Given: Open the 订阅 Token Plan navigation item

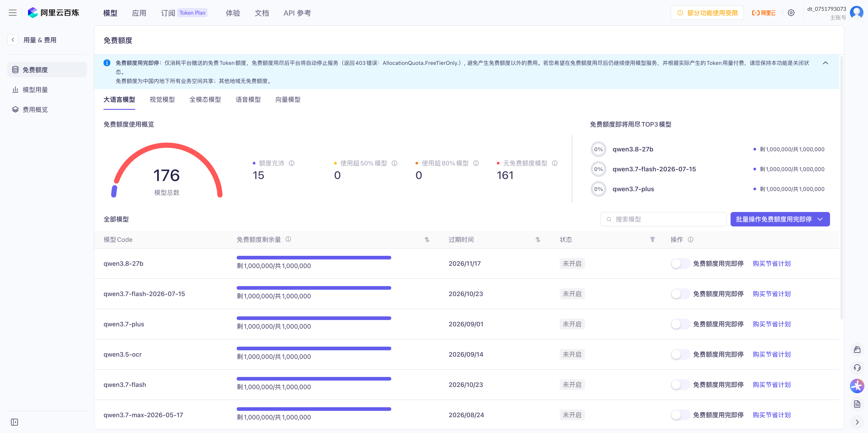Looking at the screenshot, I should pos(184,13).
